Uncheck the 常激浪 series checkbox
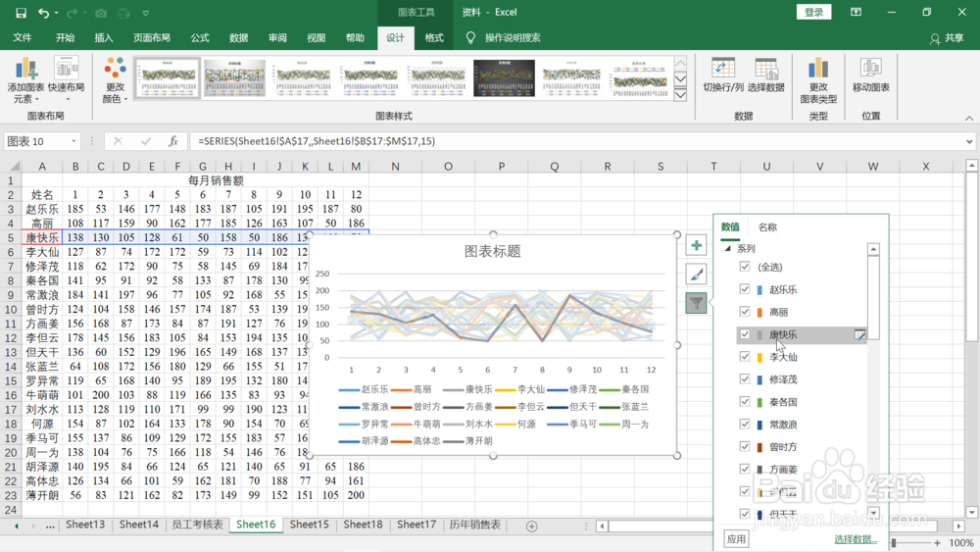The width and height of the screenshot is (980, 552). (745, 424)
